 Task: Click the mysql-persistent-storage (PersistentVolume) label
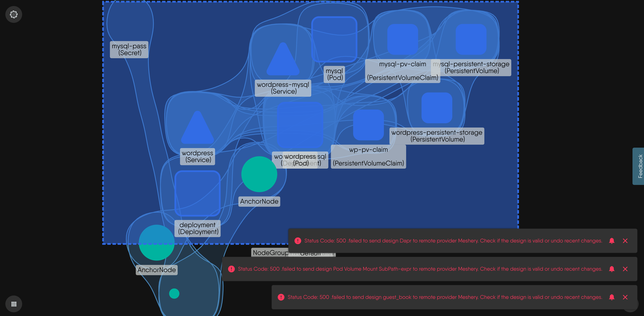(x=471, y=67)
